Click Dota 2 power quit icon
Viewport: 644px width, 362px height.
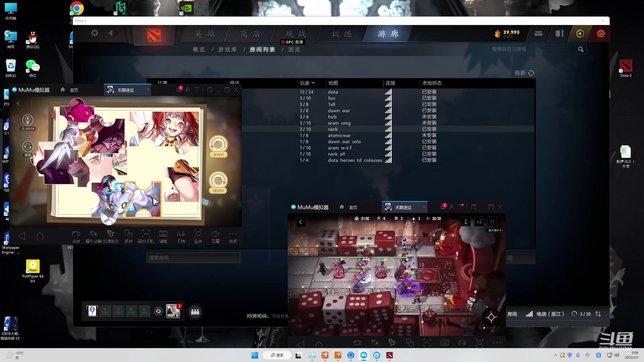click(601, 34)
